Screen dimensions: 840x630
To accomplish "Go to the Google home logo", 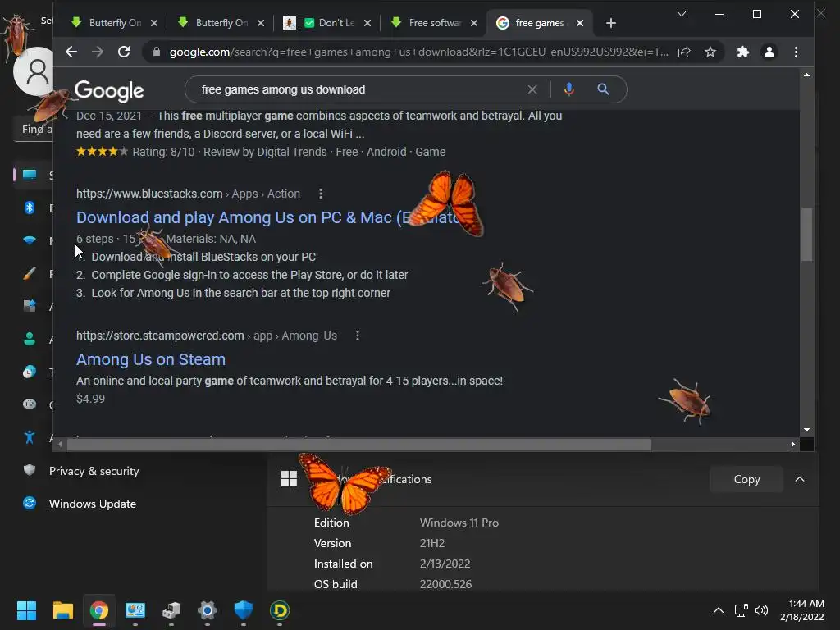I will click(109, 91).
